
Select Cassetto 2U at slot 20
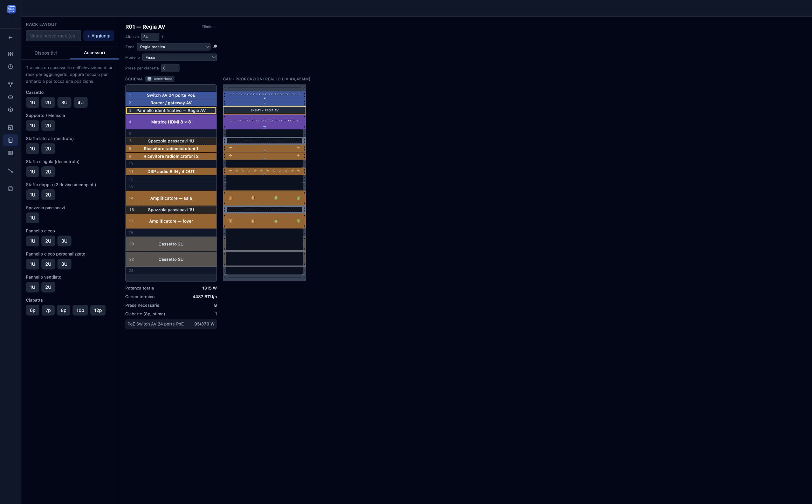tap(171, 244)
